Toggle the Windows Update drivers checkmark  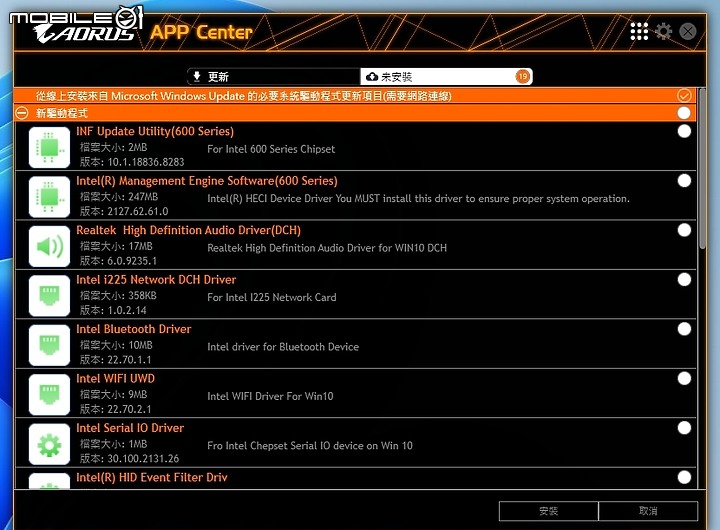pyautogui.click(x=684, y=96)
